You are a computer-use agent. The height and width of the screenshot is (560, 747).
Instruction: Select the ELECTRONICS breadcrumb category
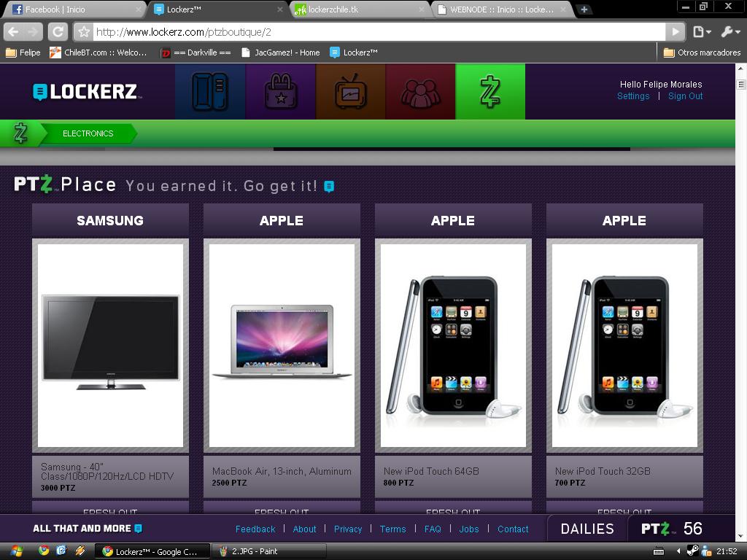coord(88,133)
